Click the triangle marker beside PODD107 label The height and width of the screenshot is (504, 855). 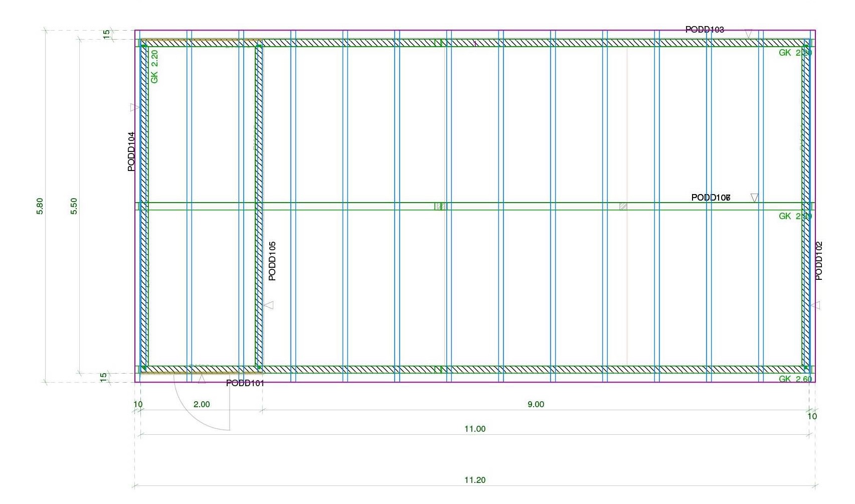[754, 198]
